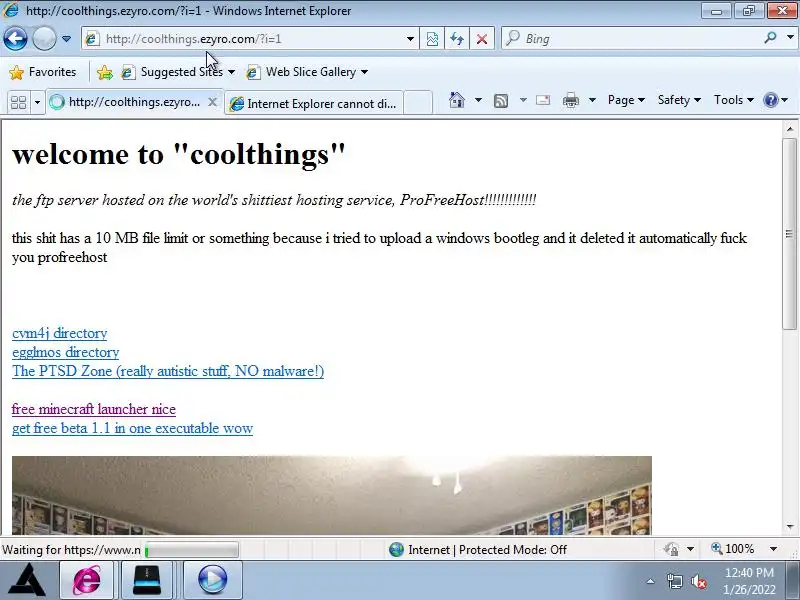Viewport: 800px width, 600px height.
Task: Click the network tray icon
Action: [674, 581]
